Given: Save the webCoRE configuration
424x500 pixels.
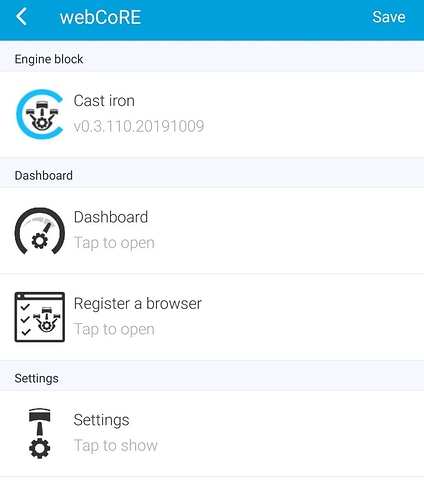Looking at the screenshot, I should pos(389,17).
